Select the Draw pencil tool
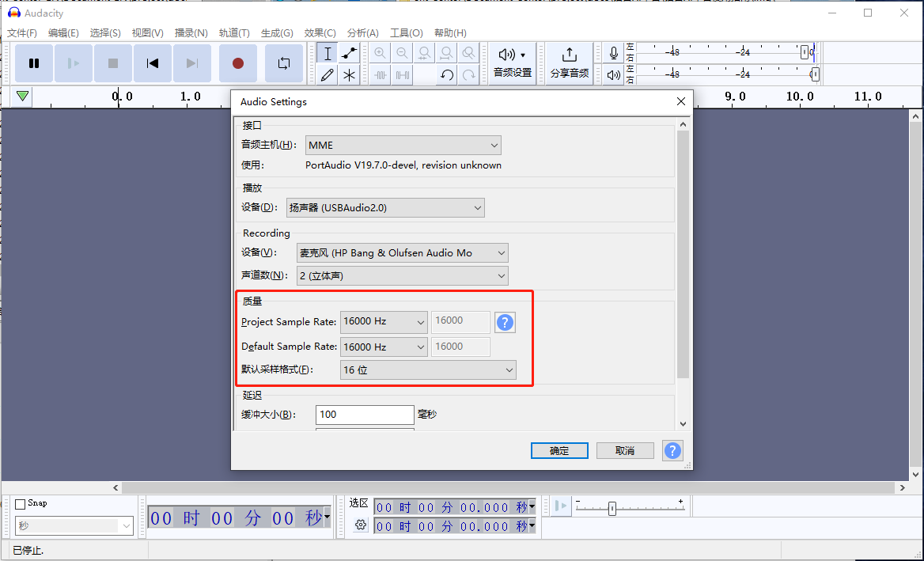 coord(328,75)
